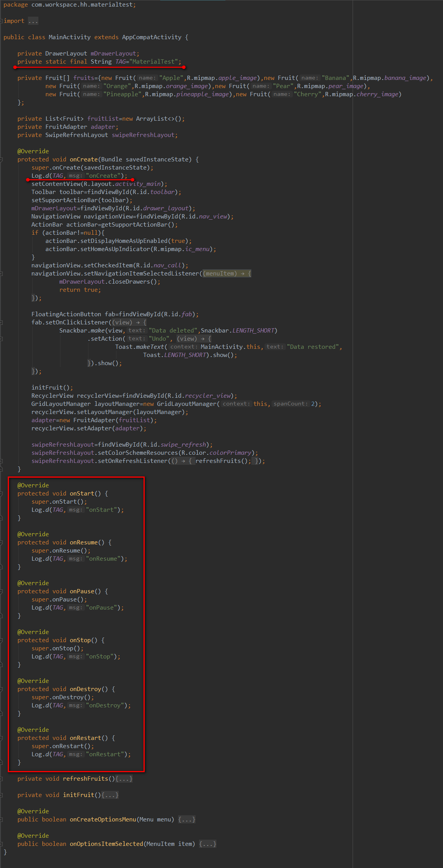Click the "Banana" string in fruits array
This screenshot has width=443, height=868.
[x=336, y=78]
